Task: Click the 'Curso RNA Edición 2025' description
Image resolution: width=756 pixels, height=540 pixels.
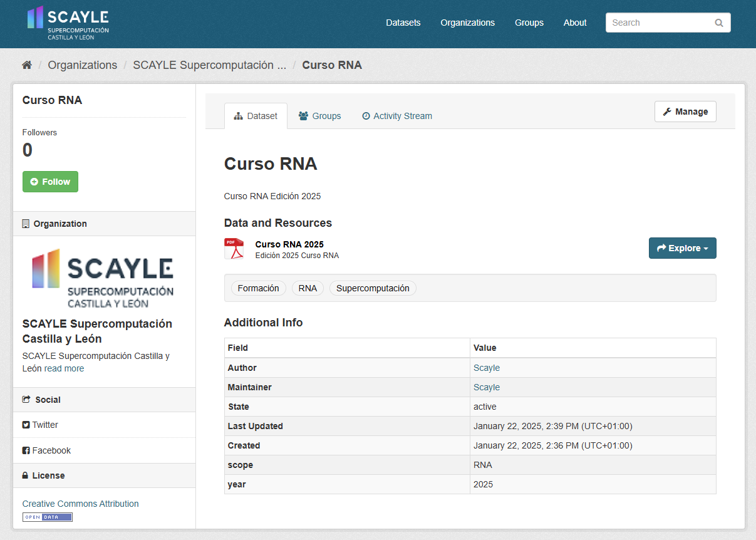Action: (x=272, y=196)
